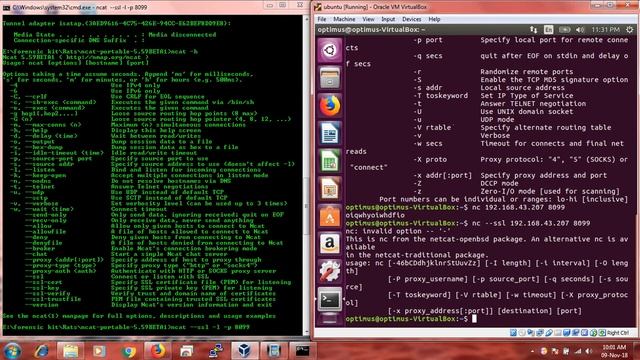The image size is (640, 360).
Task: Click the 'oiqwhyoiwhdfio' output line
Action: [x=375, y=215]
